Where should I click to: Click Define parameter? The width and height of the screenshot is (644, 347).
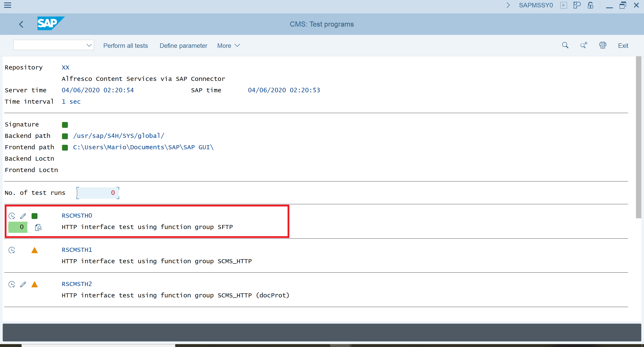[x=183, y=46]
